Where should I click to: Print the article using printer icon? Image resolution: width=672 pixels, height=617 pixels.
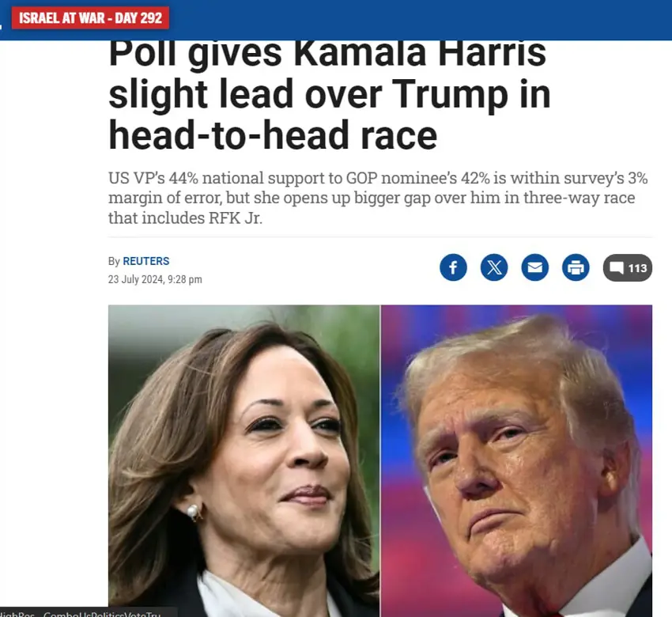[x=575, y=267]
